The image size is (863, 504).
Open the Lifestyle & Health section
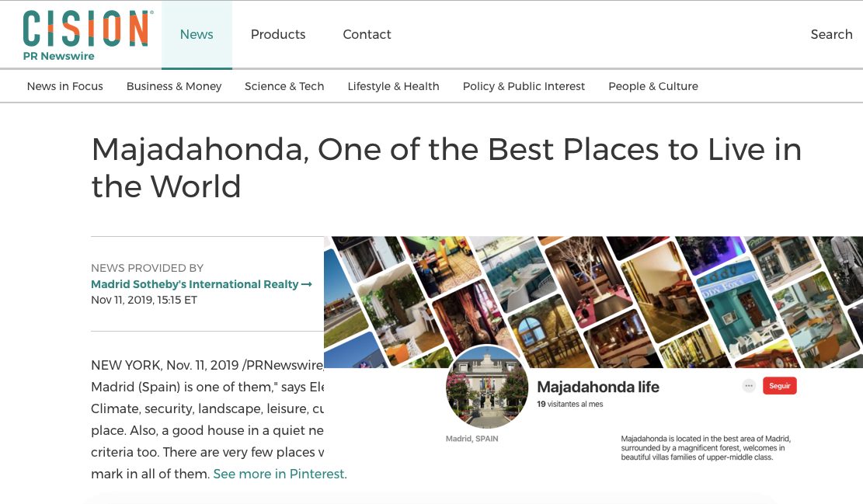(393, 86)
